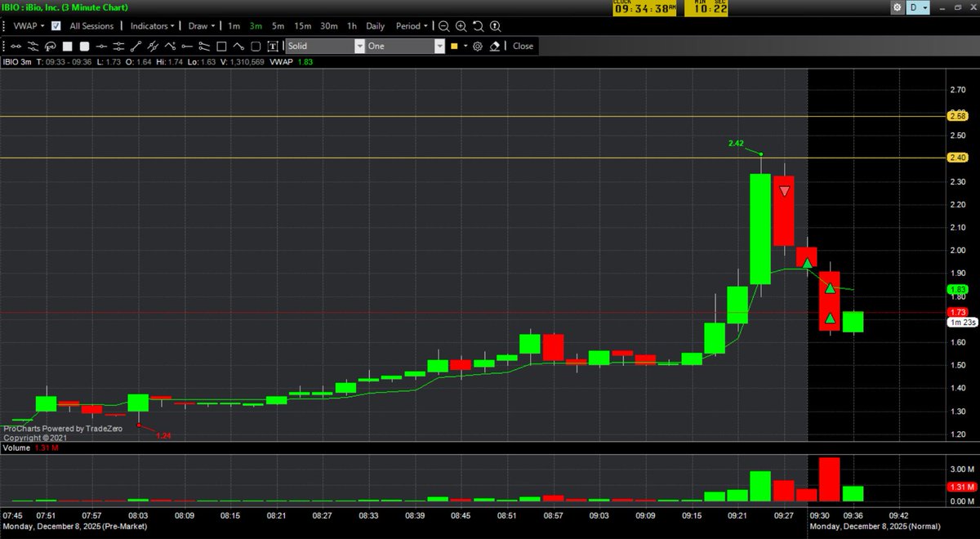This screenshot has height=539, width=980.
Task: Open the Period dropdown
Action: coord(413,26)
